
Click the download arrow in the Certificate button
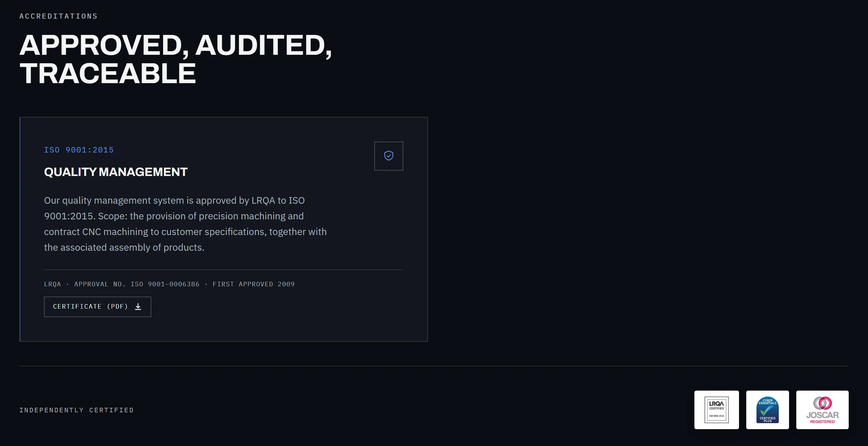tap(138, 306)
